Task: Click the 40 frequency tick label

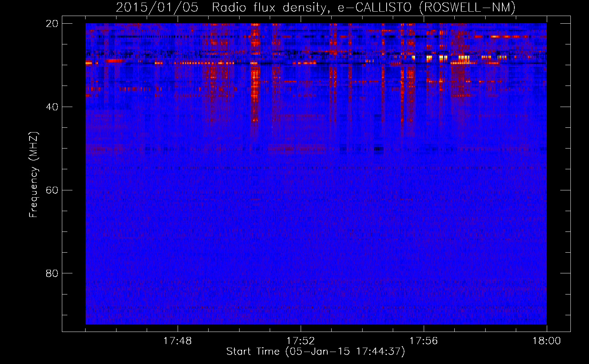Action: pyautogui.click(x=52, y=107)
